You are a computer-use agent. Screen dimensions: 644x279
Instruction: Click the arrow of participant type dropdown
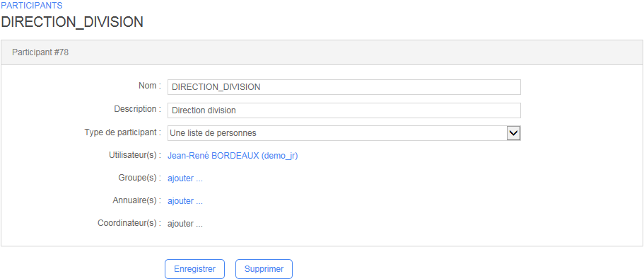pyautogui.click(x=513, y=133)
